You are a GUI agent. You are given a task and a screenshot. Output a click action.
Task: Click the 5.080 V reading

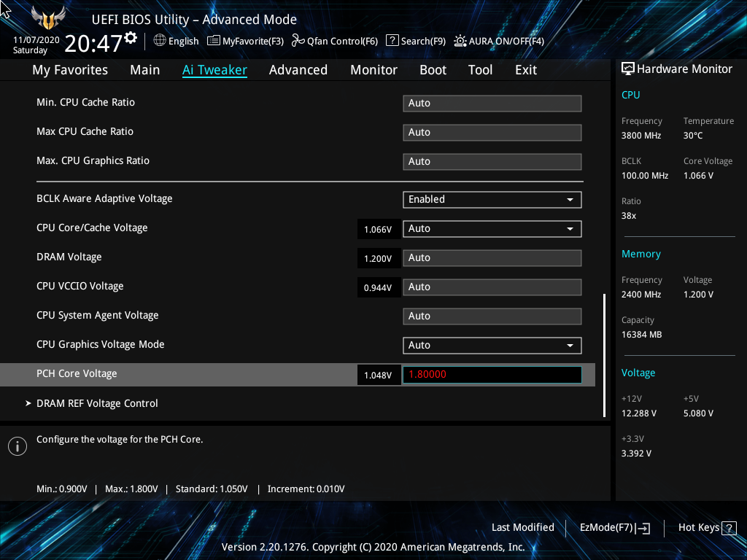[x=698, y=413]
